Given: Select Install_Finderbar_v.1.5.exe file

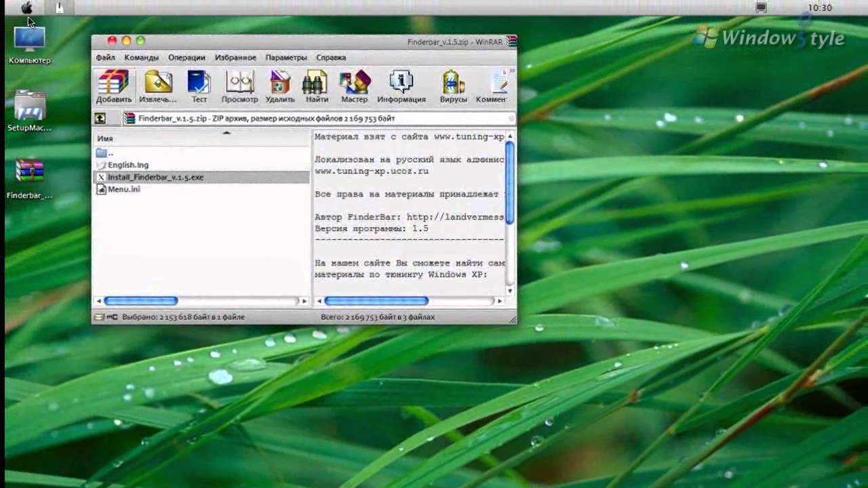Looking at the screenshot, I should [x=201, y=177].
